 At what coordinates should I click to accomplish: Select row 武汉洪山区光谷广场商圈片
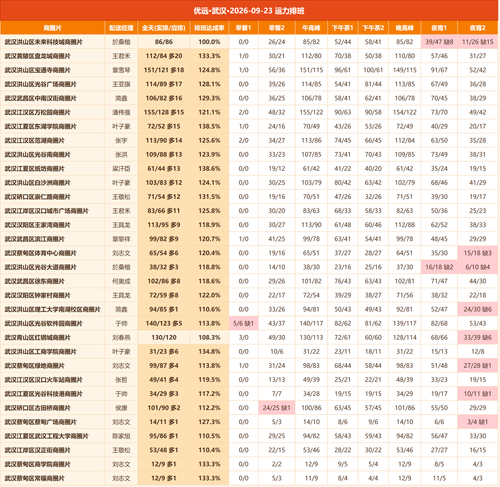[249, 84]
